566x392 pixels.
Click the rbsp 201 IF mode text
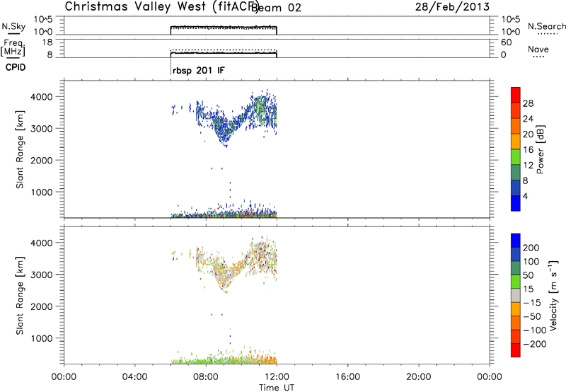coord(199,71)
